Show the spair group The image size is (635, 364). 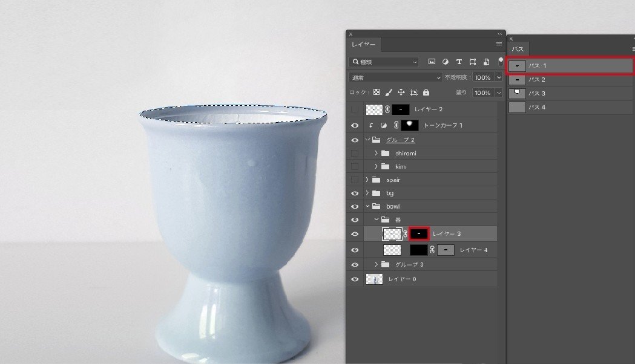point(355,180)
